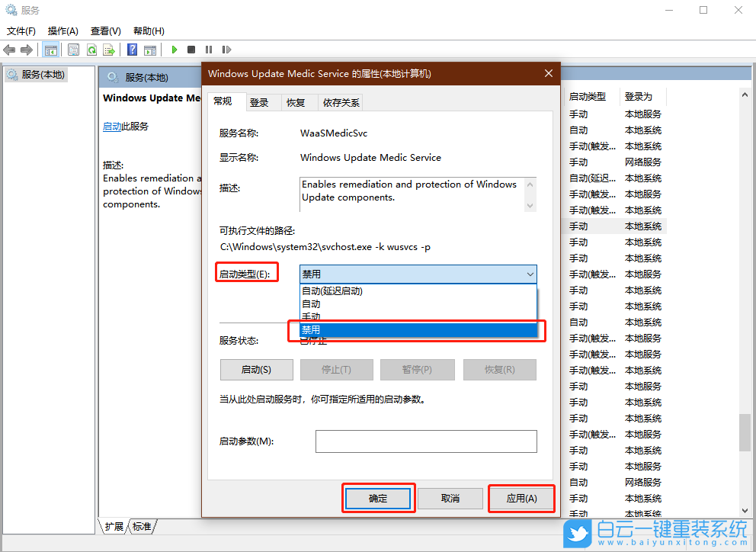
Task: Click the Refresh icon in the toolbar
Action: (x=91, y=50)
